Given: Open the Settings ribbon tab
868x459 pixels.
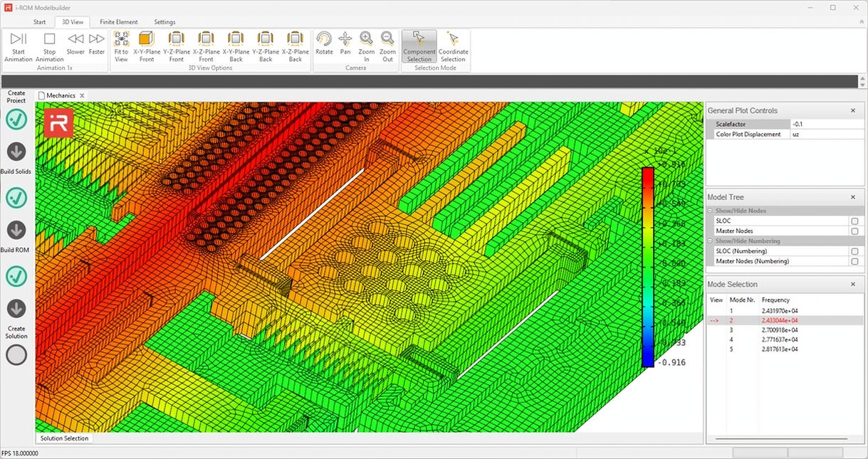Looking at the screenshot, I should [x=164, y=22].
